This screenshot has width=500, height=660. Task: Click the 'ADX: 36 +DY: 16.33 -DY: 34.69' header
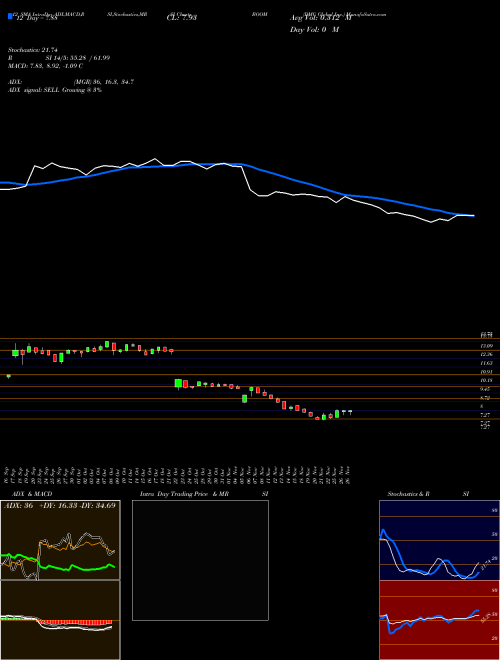pos(59,505)
